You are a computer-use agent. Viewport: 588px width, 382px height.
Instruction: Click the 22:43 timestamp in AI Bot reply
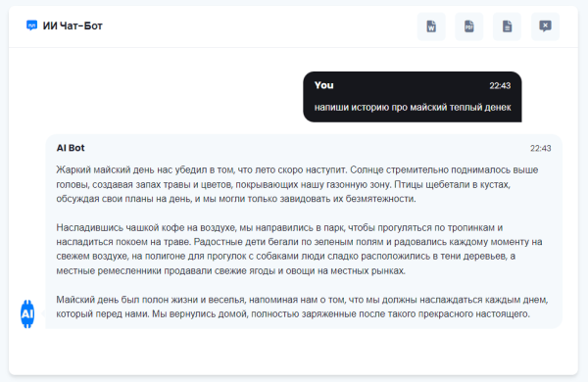[540, 149]
